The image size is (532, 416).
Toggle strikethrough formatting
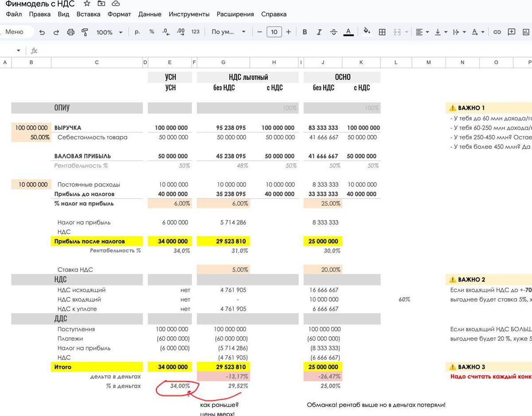(333, 32)
